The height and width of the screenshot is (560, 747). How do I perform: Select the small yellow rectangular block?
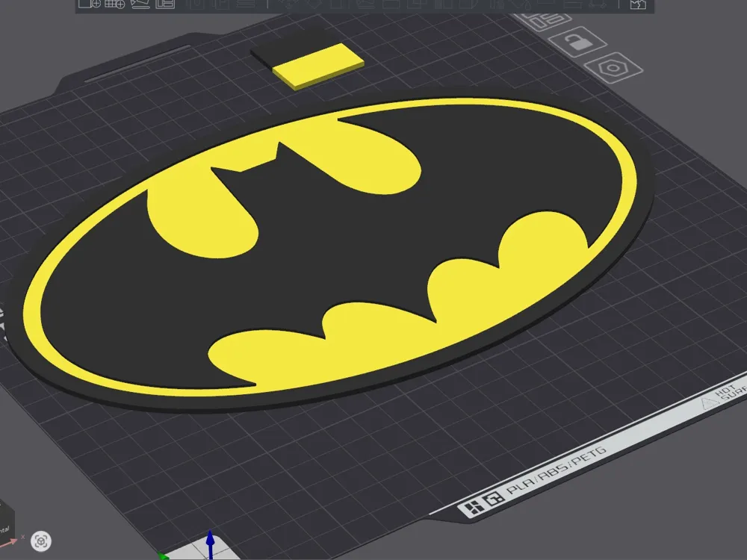318,66
